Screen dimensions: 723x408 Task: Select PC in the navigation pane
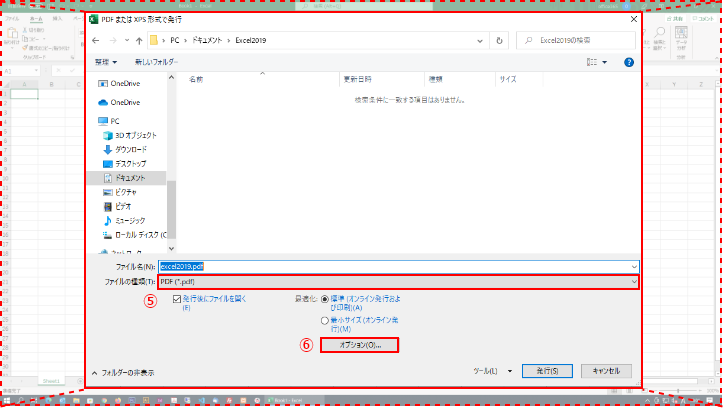pos(109,121)
